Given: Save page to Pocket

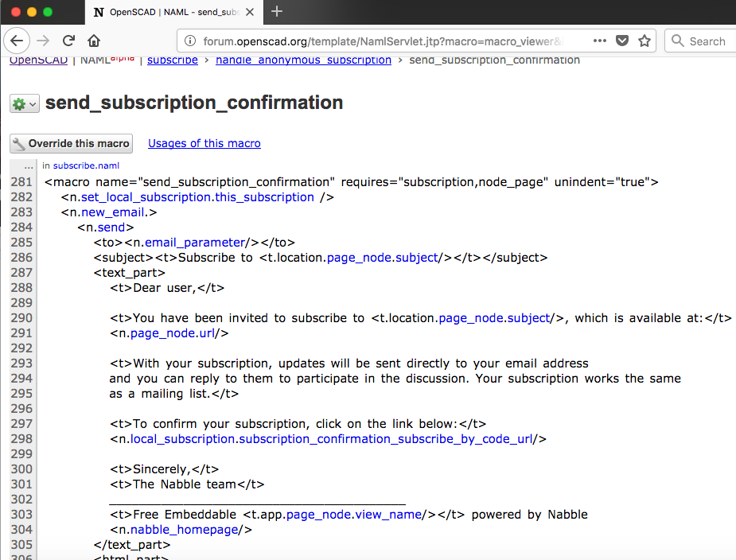Looking at the screenshot, I should click(x=622, y=41).
